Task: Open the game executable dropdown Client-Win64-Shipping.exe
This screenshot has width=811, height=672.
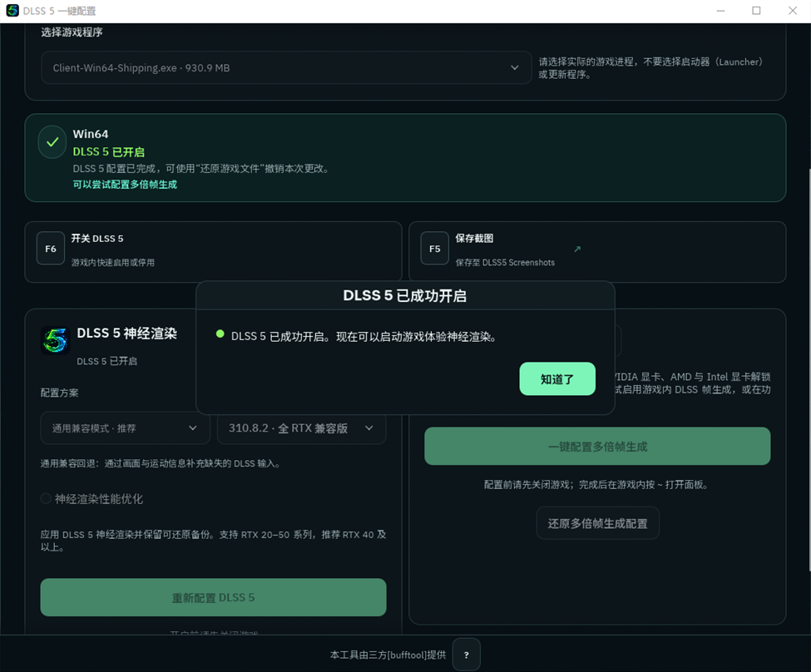Action: pyautogui.click(x=286, y=67)
